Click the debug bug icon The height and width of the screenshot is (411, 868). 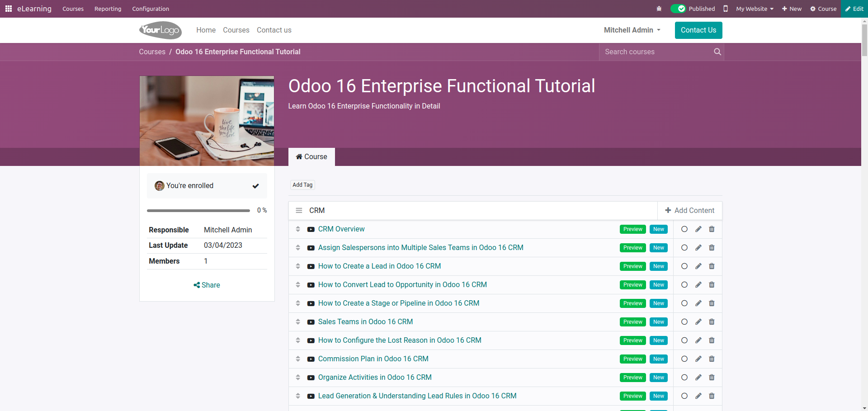(659, 9)
